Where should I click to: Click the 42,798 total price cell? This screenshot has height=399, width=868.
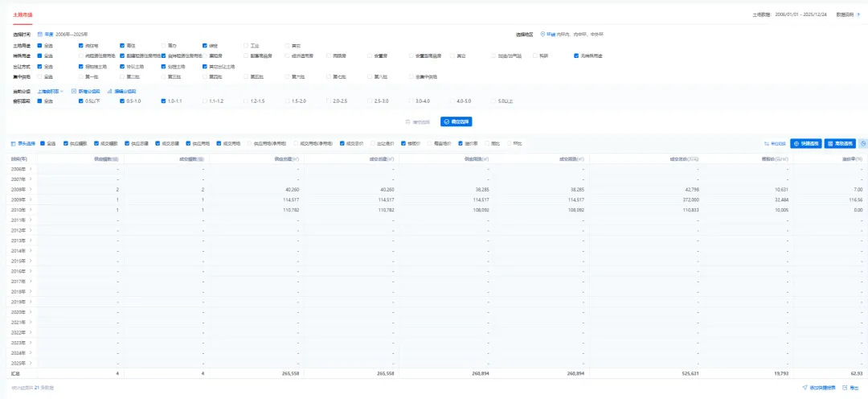coord(691,190)
